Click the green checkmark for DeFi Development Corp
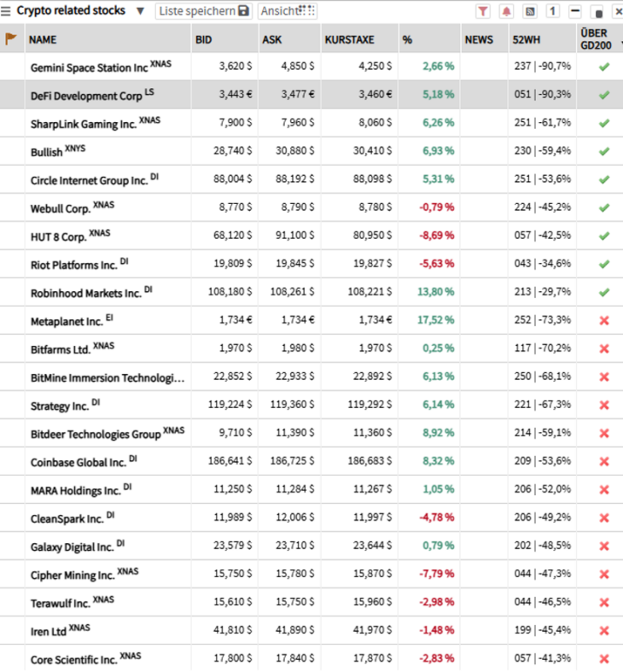Viewport: 623px width, 672px height. [x=604, y=95]
